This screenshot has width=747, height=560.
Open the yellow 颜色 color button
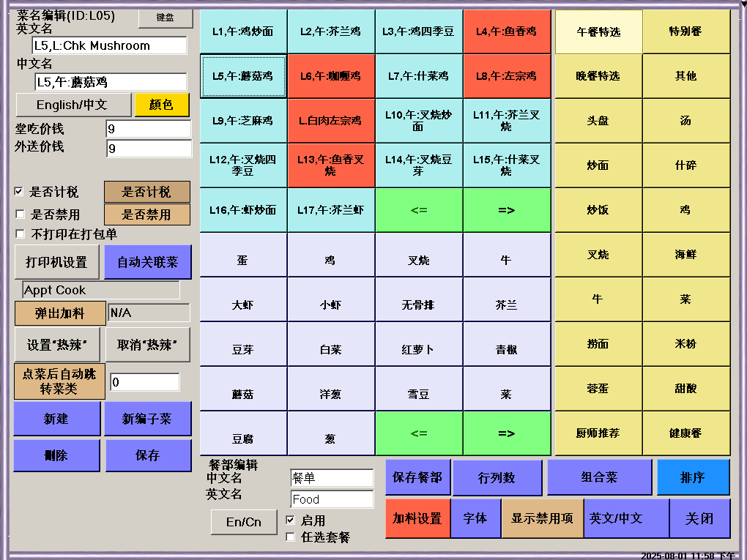click(161, 105)
